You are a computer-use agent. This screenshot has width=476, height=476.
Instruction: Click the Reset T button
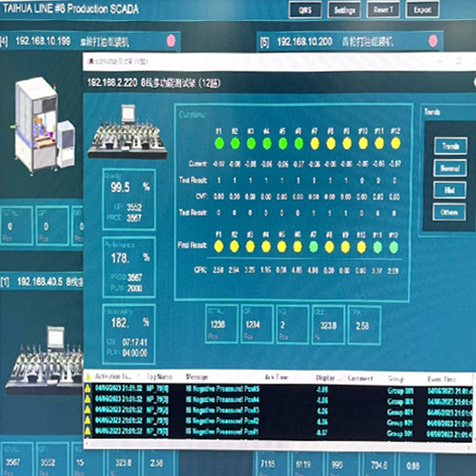click(383, 10)
